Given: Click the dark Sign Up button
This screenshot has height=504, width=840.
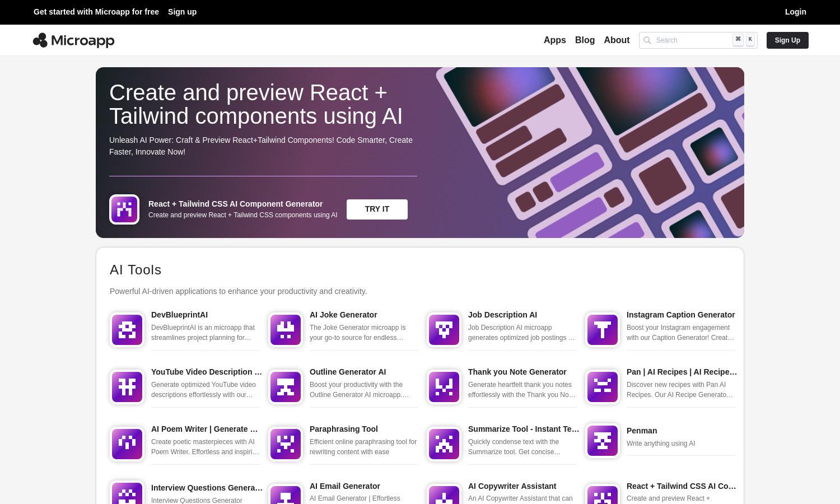Looking at the screenshot, I should pyautogui.click(x=787, y=40).
